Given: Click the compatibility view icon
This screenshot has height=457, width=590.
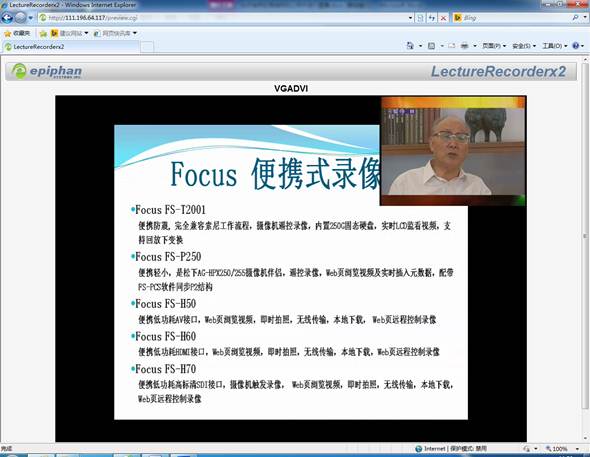Looking at the screenshot, I should coord(420,18).
